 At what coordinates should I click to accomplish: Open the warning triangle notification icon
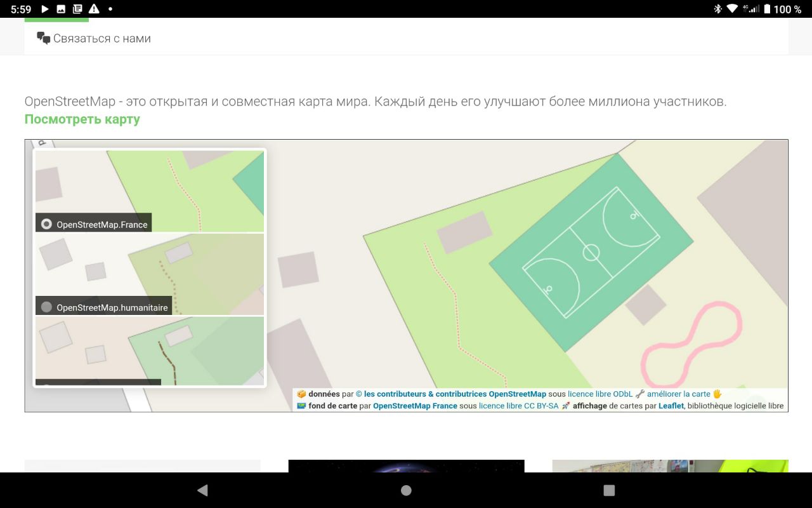(94, 9)
